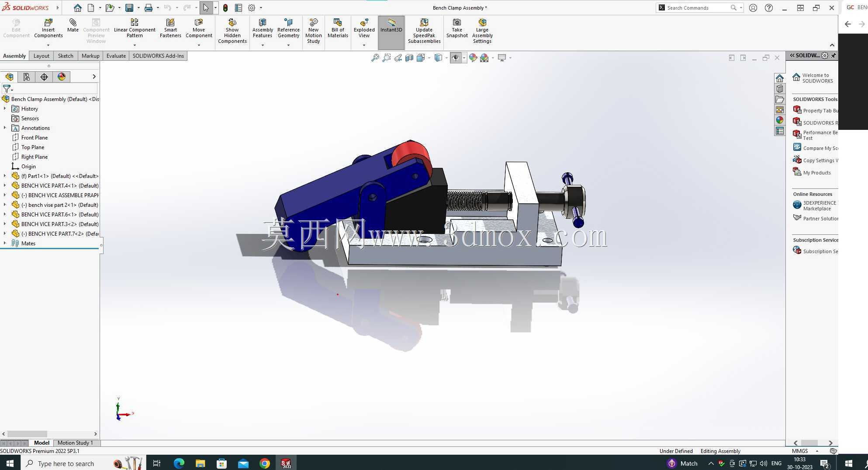Click the Windows Start button
Screen dimensions: 868x470
(x=10, y=463)
